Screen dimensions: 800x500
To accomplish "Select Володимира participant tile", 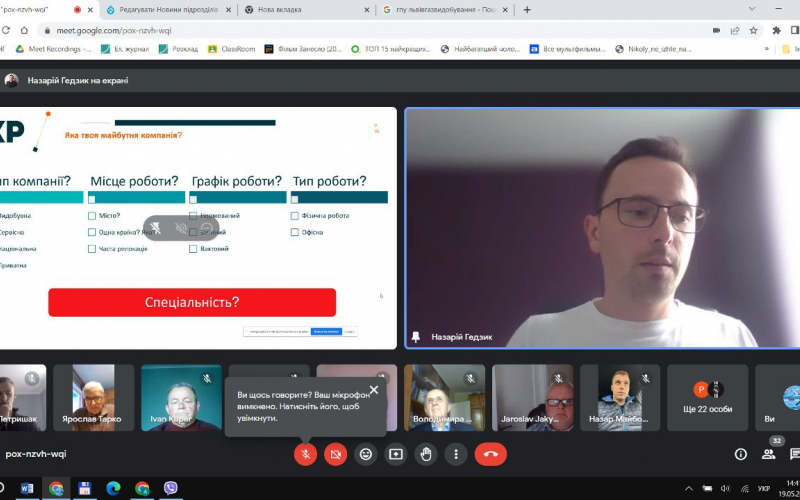I will 444,397.
